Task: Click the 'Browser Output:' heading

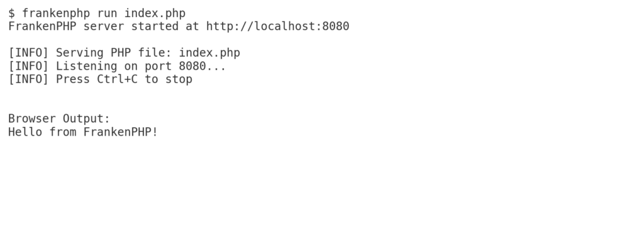Action: (x=59, y=119)
